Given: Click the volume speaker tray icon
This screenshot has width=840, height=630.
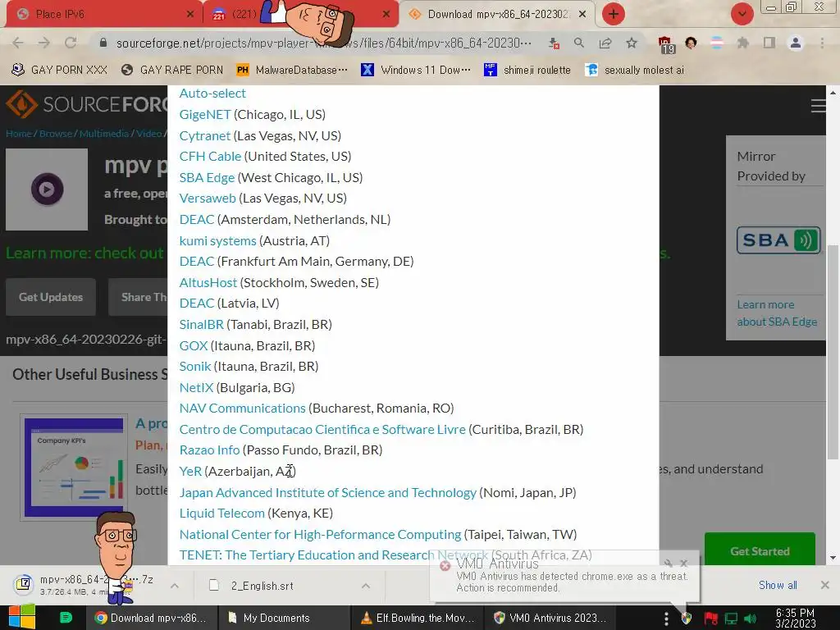Looking at the screenshot, I should (x=751, y=619).
